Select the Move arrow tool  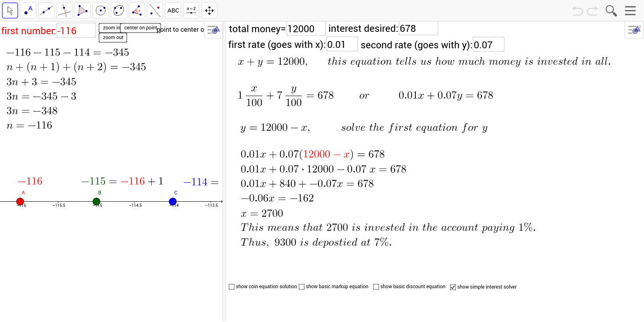10,10
